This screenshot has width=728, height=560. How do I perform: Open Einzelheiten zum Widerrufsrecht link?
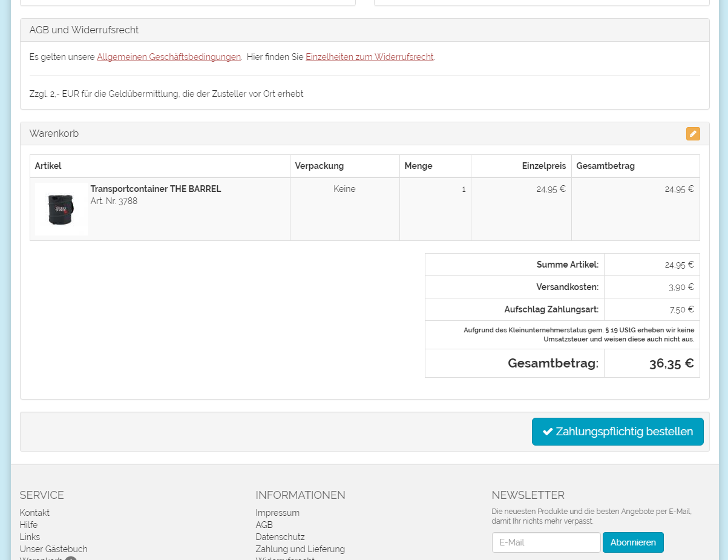click(370, 57)
